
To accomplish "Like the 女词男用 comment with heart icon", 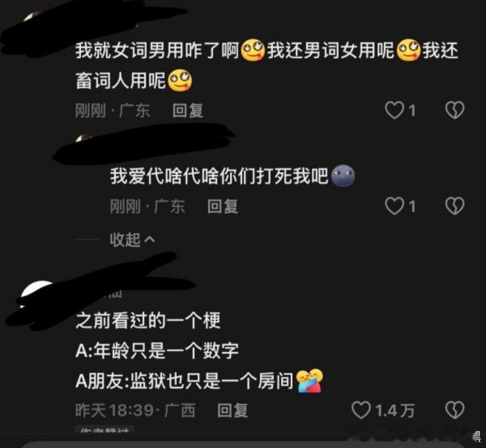I will pyautogui.click(x=394, y=110).
